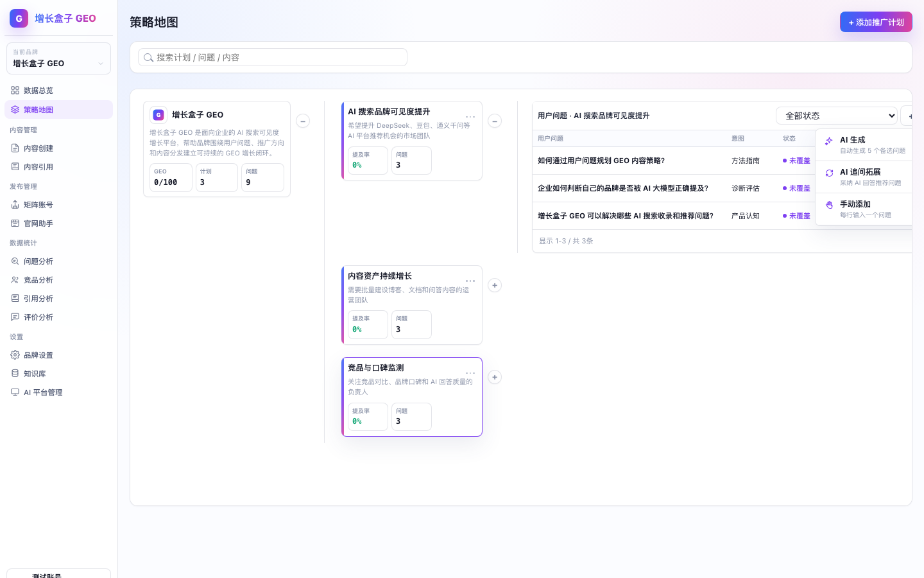
Task: Click the 官网助手 sidebar icon
Action: 15,223
